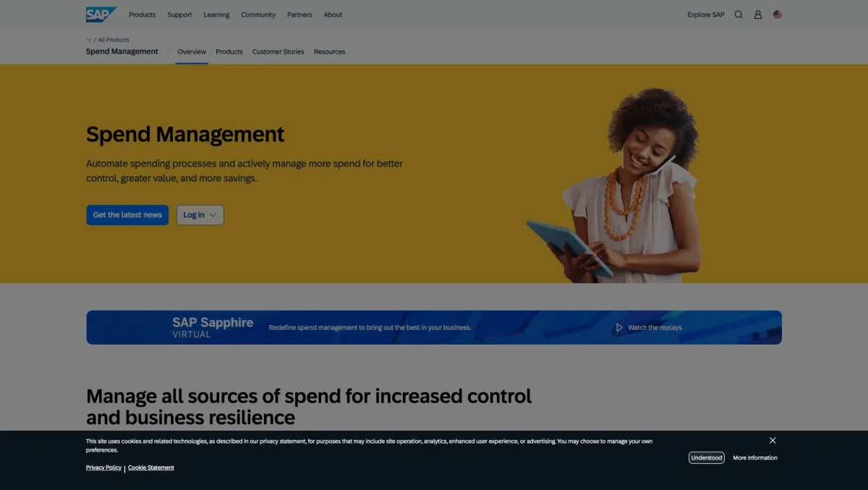Screen dimensions: 868x490
Task: Open the Community menu
Action: click(x=258, y=14)
